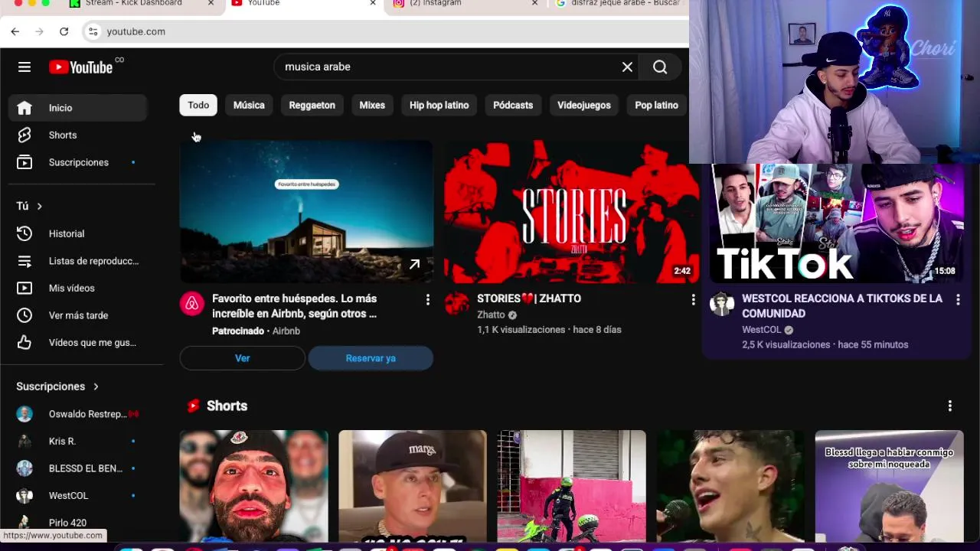This screenshot has height=551, width=980.
Task: Open the WestCOL channel link under video
Action: tap(761, 330)
